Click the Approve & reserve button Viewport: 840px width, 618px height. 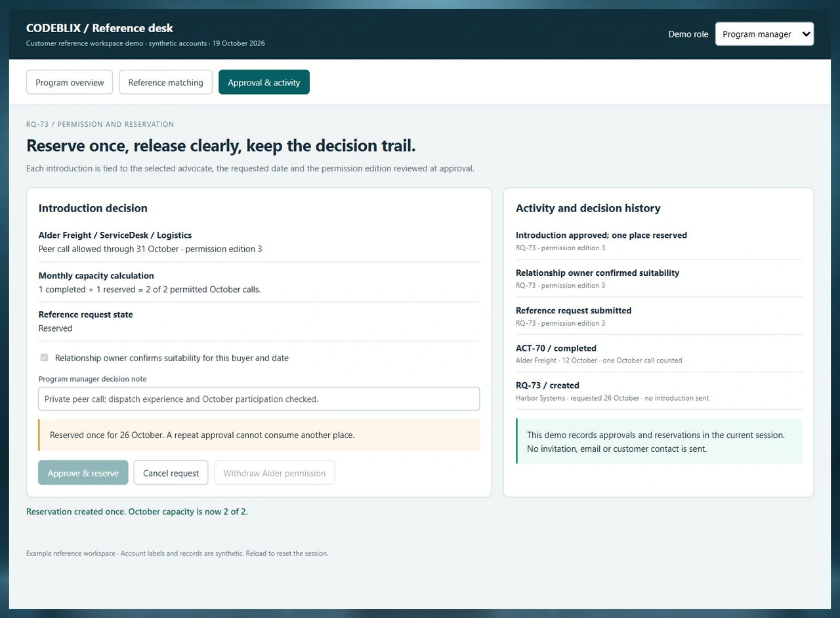click(x=83, y=473)
